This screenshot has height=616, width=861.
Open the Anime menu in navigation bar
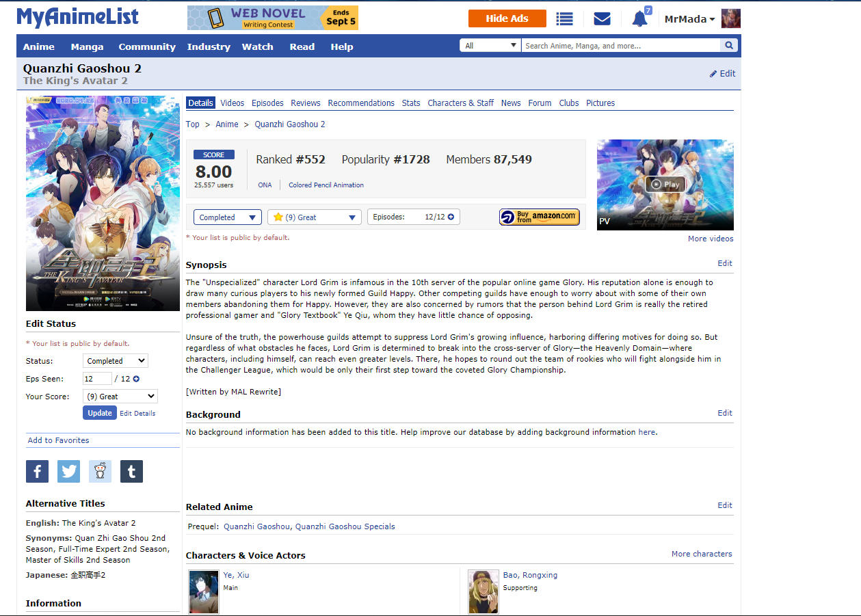[x=39, y=46]
